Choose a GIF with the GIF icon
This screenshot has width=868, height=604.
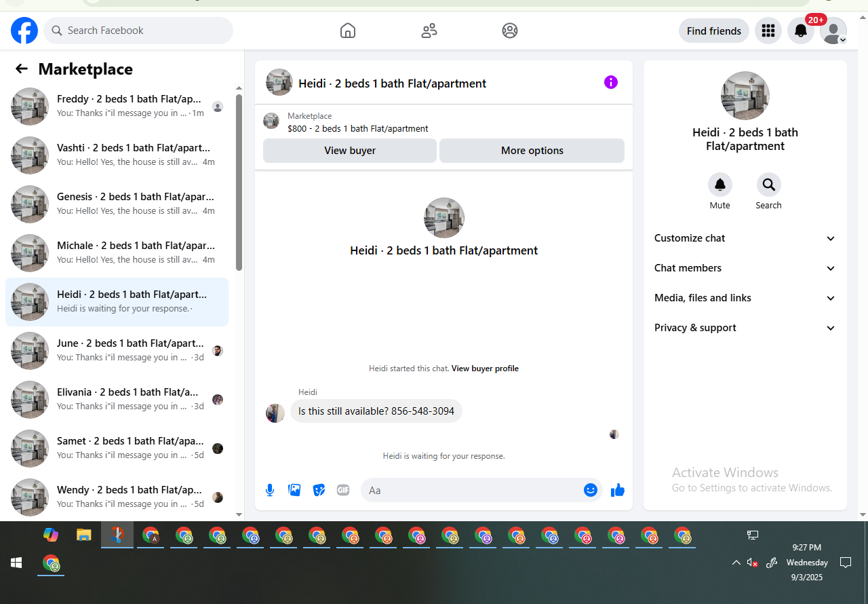(343, 490)
